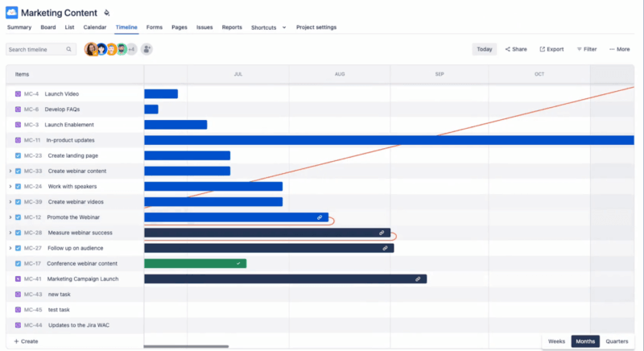Click the link icon on Marketing Campaign Launch bar

point(418,279)
